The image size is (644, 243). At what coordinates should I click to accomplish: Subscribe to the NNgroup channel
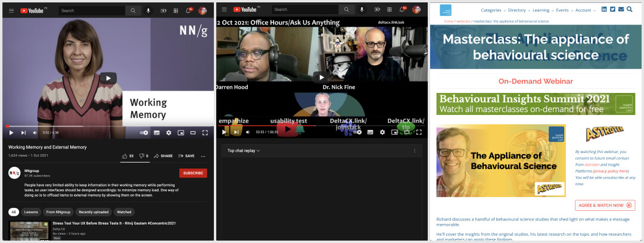193,173
